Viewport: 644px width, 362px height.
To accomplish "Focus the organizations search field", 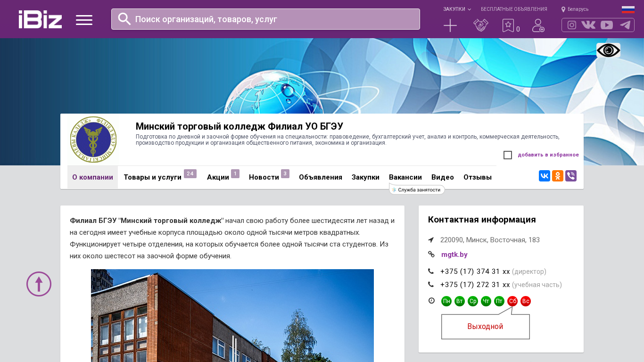I will click(x=265, y=19).
